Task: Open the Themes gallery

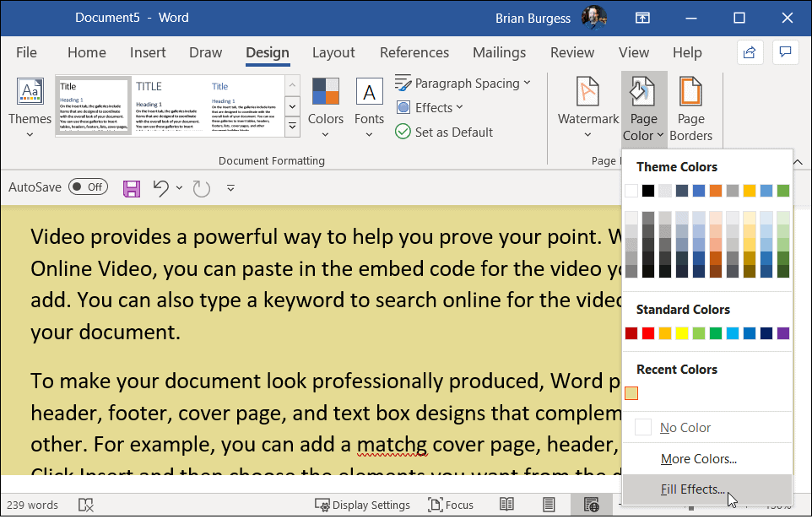Action: 30,107
